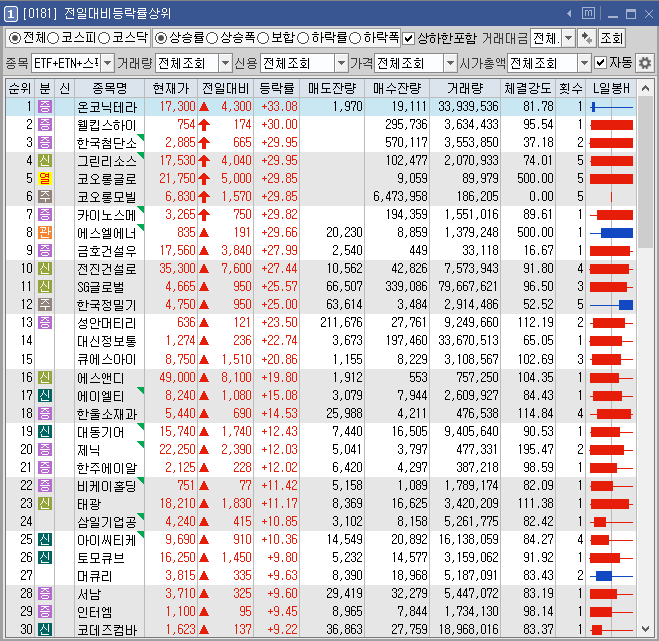Select the 대신정보통 stock name
This screenshot has width=659, height=641.
pos(107,341)
